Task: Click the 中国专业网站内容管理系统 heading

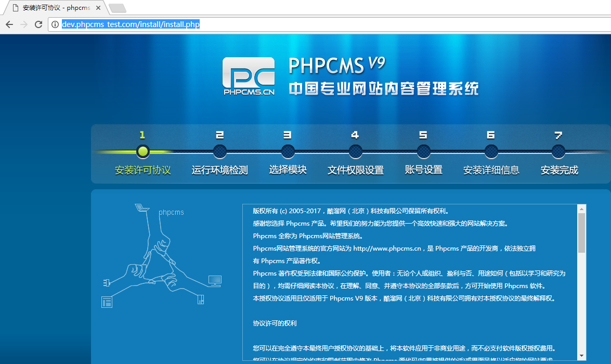Action: pyautogui.click(x=383, y=89)
